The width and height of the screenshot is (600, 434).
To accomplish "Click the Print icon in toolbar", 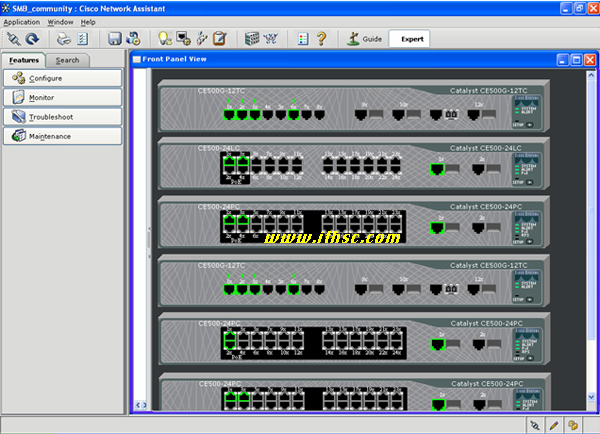I will pos(64,39).
